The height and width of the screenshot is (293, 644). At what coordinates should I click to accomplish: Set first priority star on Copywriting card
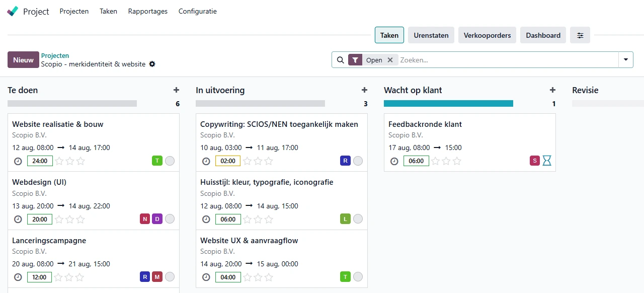247,161
